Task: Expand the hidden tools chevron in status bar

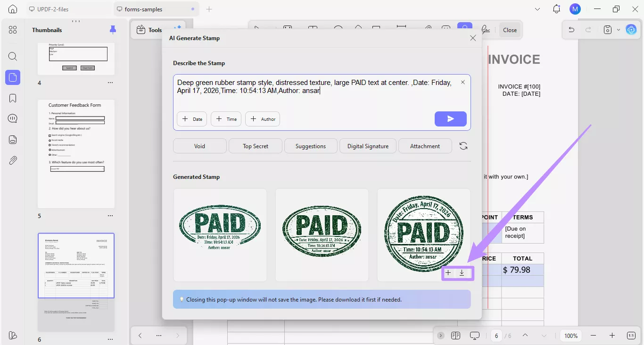Action: pos(440,336)
